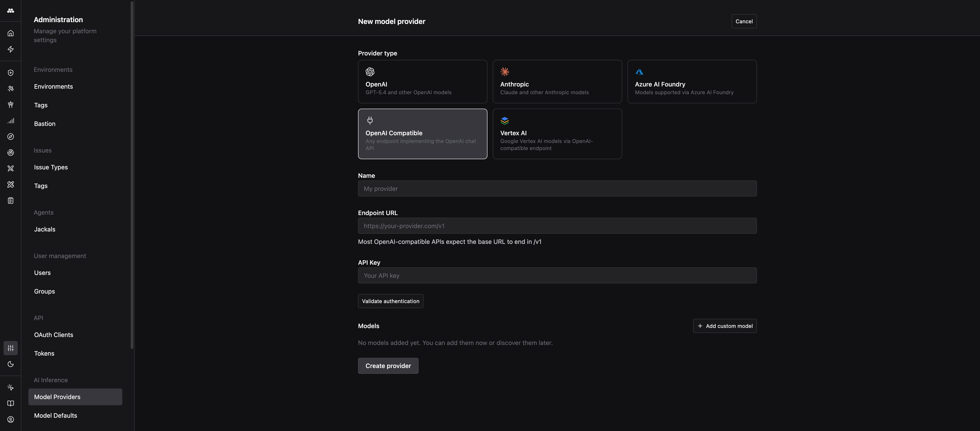This screenshot has width=980, height=431.
Task: Open the user profile icon at bottom
Action: (x=11, y=419)
